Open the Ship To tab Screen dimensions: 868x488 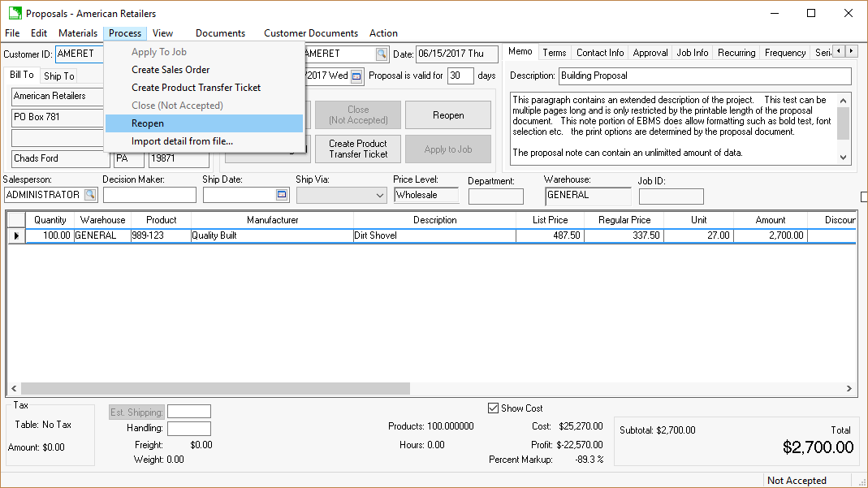click(x=59, y=76)
